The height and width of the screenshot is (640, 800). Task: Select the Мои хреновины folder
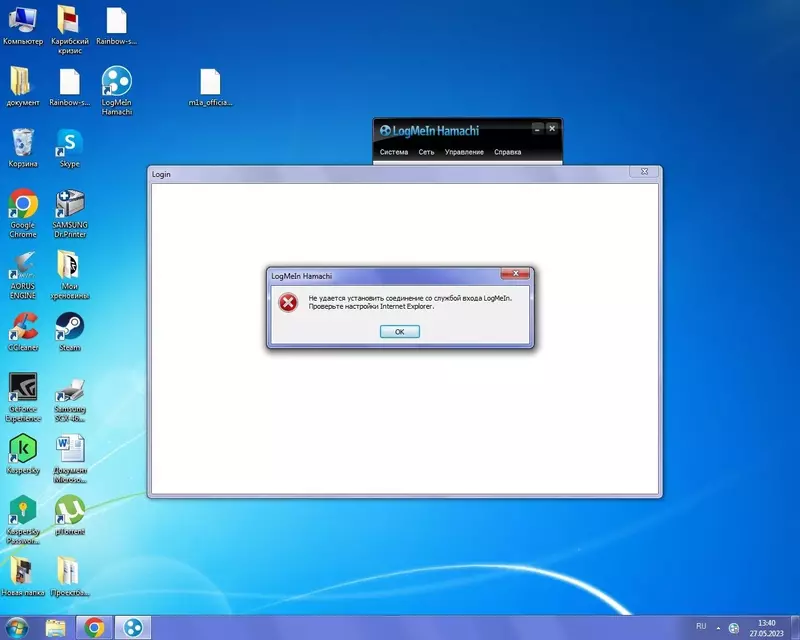pyautogui.click(x=70, y=275)
